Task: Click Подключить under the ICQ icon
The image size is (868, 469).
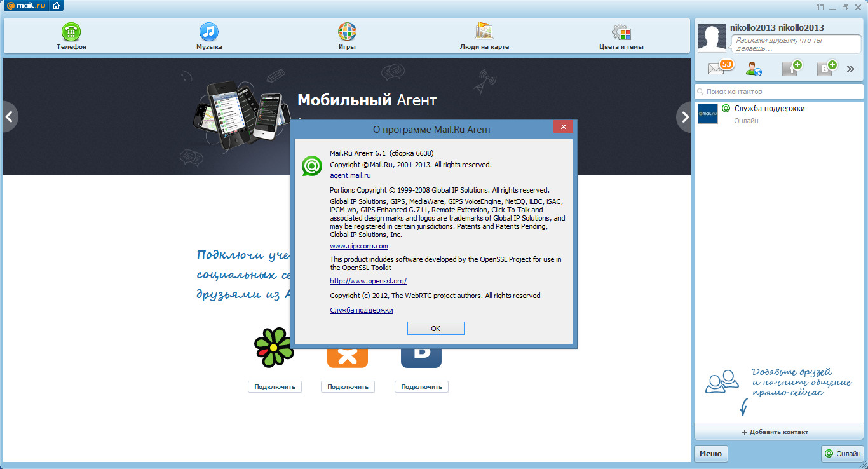Action: point(275,386)
